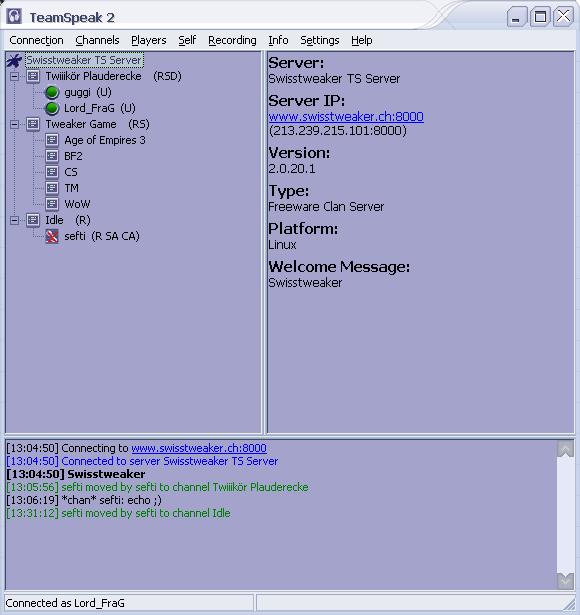
Task: Open the Recording menu
Action: pyautogui.click(x=232, y=40)
